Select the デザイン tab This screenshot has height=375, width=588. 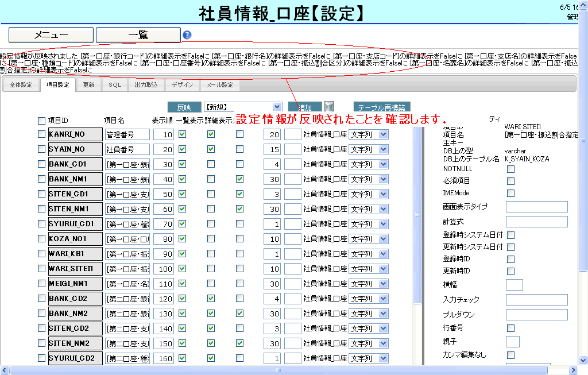183,85
